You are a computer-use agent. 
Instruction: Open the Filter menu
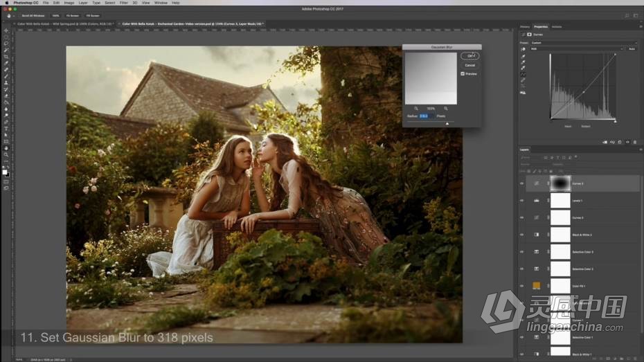click(x=124, y=3)
